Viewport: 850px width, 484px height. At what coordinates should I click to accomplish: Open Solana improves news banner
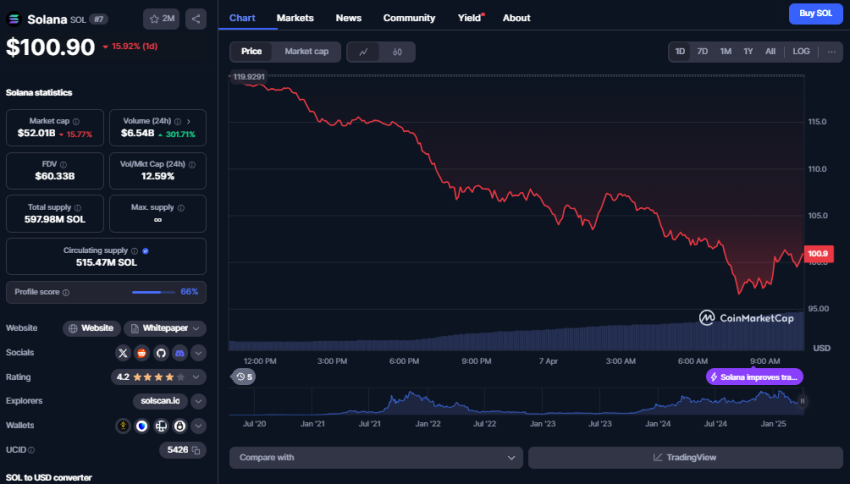tap(754, 377)
